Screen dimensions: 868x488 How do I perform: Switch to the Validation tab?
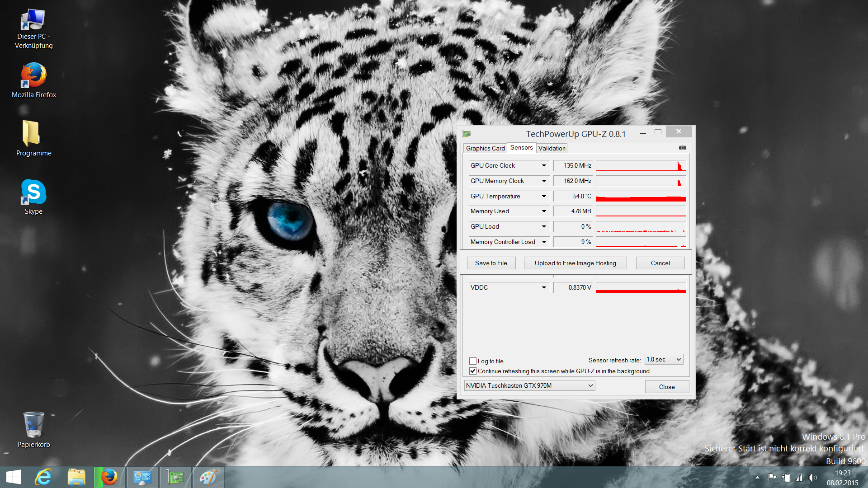(x=552, y=148)
